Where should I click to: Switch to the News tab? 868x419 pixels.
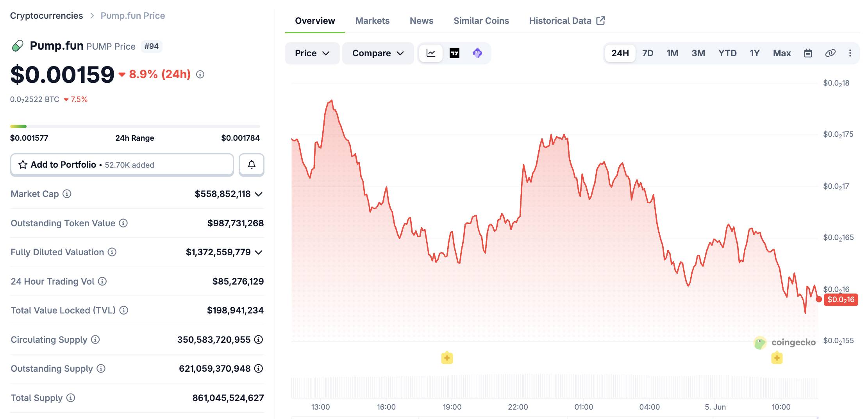click(x=421, y=21)
